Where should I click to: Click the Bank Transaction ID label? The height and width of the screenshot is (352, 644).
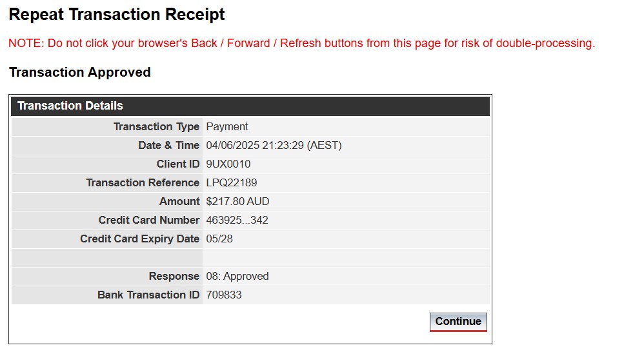pos(148,295)
